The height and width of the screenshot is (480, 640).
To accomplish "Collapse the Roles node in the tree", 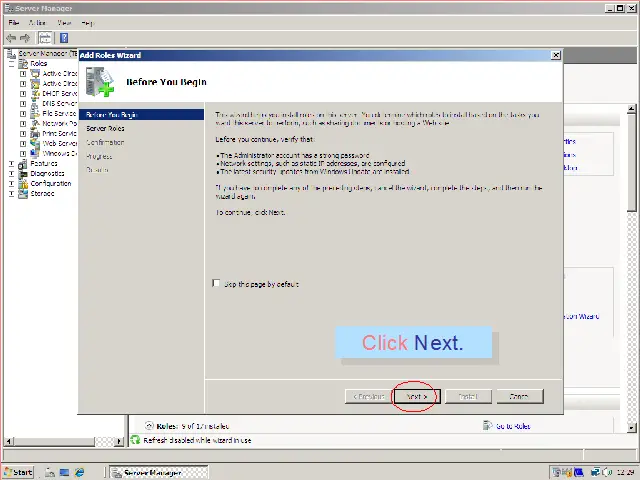I will point(11,64).
